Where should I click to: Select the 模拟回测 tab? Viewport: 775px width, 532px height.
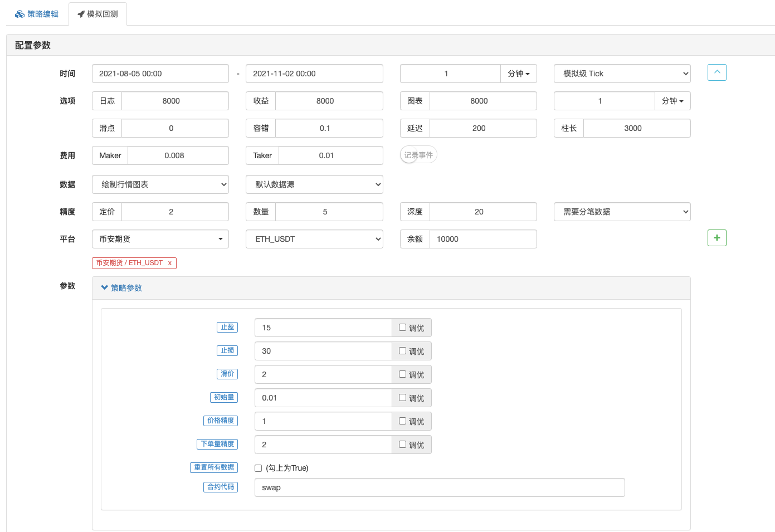pyautogui.click(x=98, y=14)
